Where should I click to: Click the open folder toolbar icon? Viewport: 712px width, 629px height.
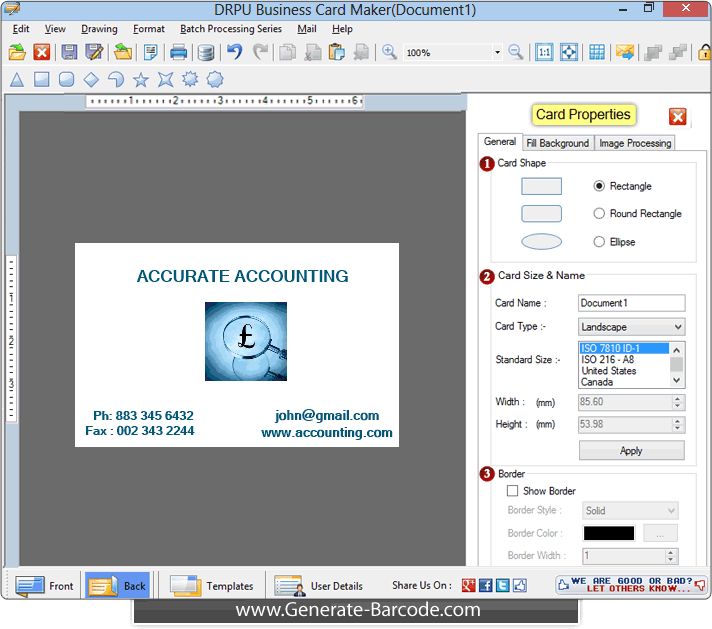click(17, 52)
